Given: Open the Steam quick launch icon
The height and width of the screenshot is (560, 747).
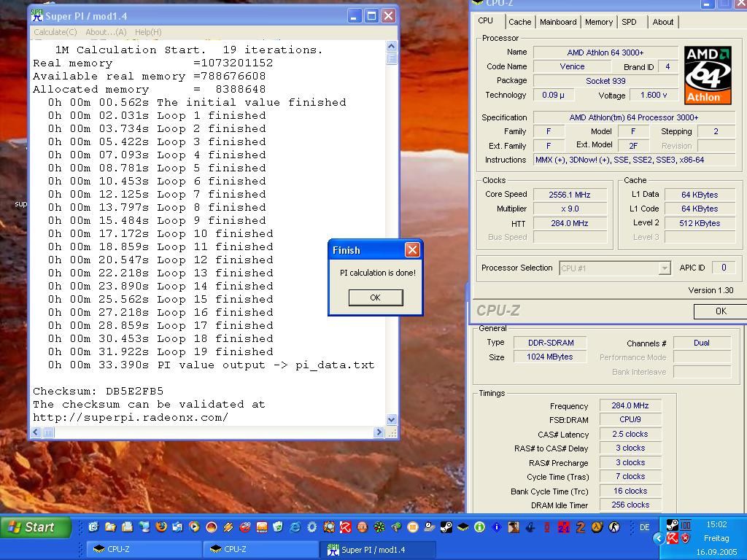Looking at the screenshot, I should tap(446, 526).
